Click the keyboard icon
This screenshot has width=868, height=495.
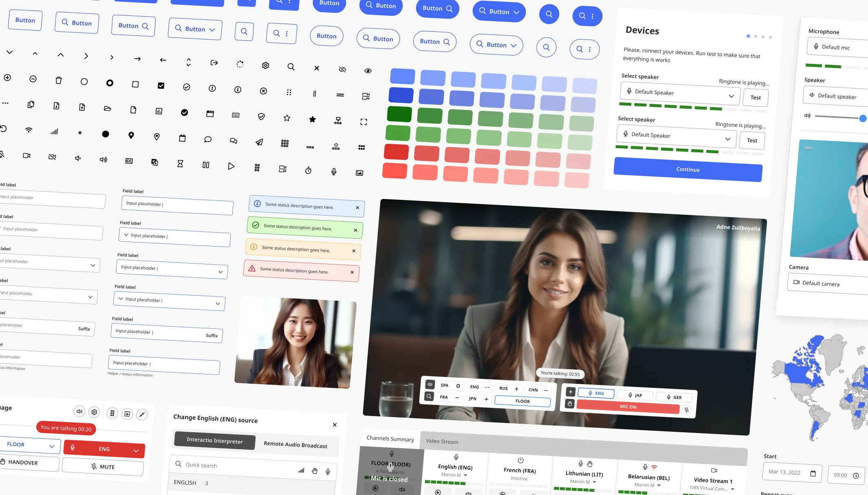236,115
